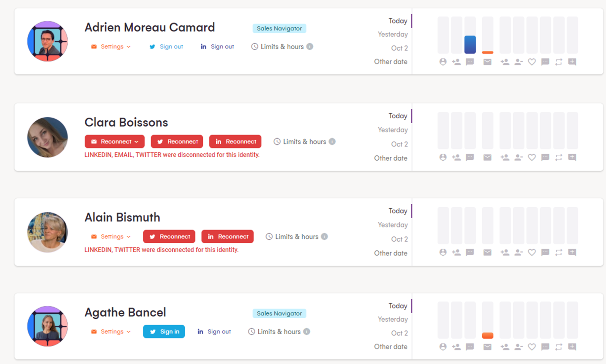Viewport: 606px width, 364px height.
Task: Reconnect Clara Boissons' LinkedIn account
Action: coord(235,142)
